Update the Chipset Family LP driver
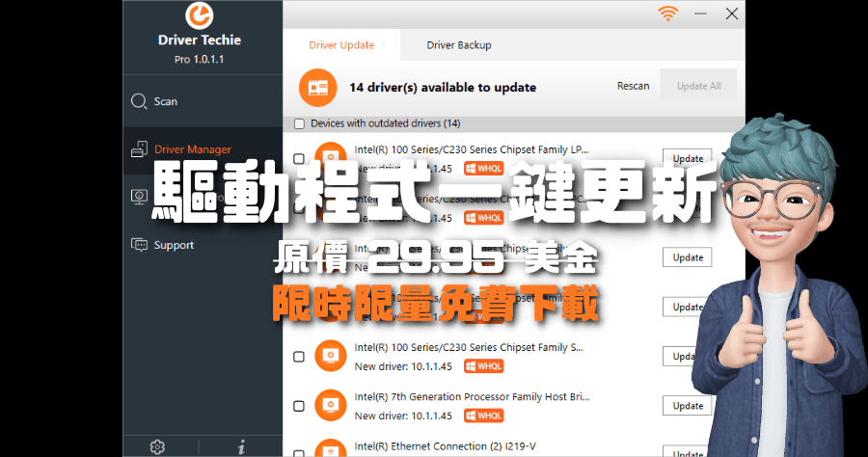 (x=688, y=159)
